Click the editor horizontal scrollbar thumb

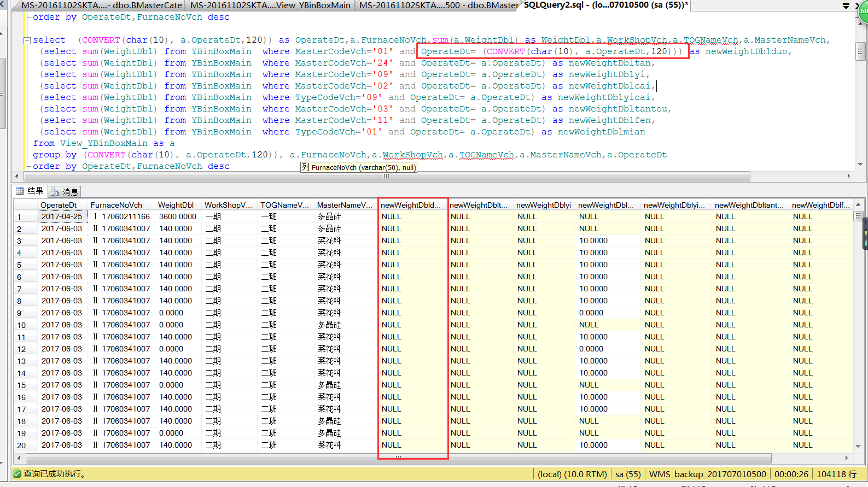click(x=386, y=176)
